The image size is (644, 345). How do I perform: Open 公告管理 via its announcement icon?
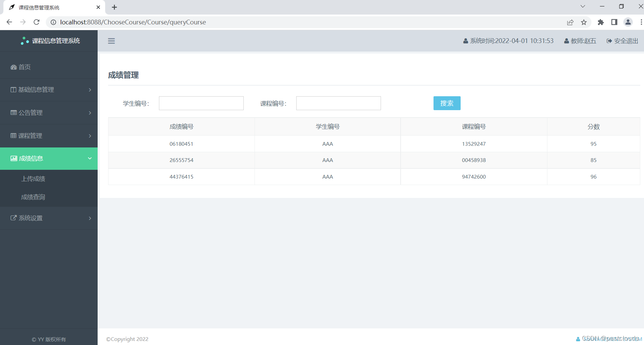pyautogui.click(x=13, y=113)
